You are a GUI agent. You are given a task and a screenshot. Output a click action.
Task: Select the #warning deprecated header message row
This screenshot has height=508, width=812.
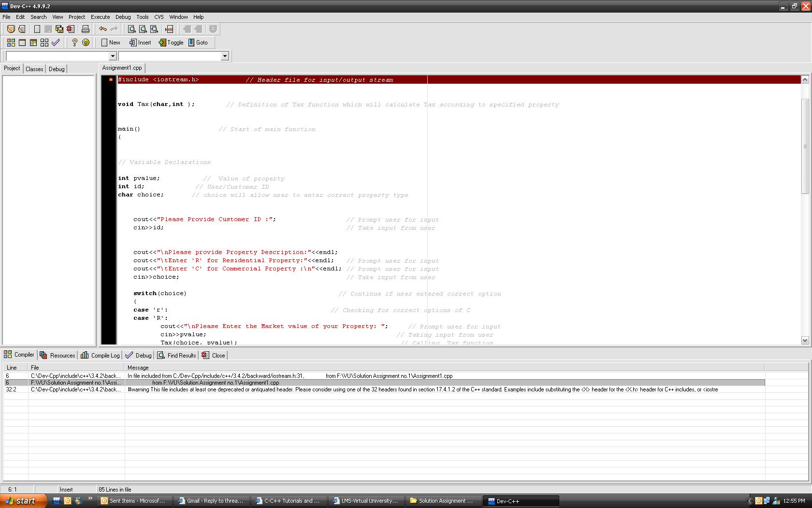[x=384, y=389]
